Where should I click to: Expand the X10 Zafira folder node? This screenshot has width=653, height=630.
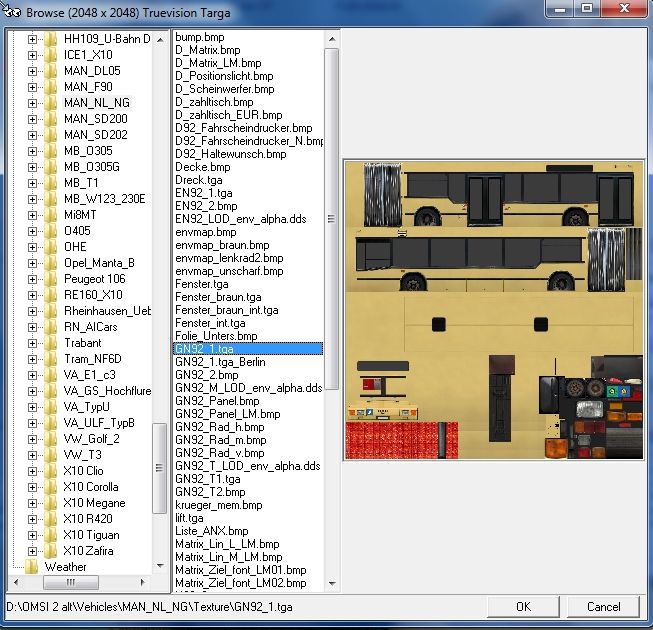(x=32, y=551)
